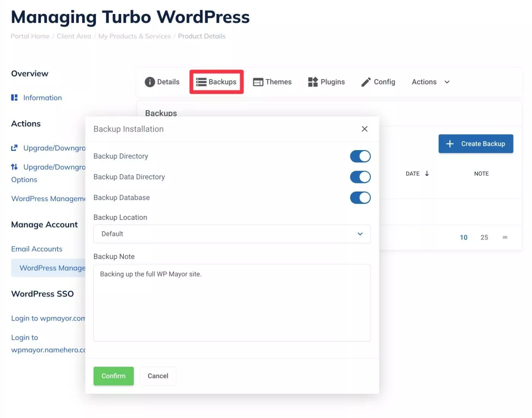Cancel the backup dialog
532x418 pixels.
(158, 376)
